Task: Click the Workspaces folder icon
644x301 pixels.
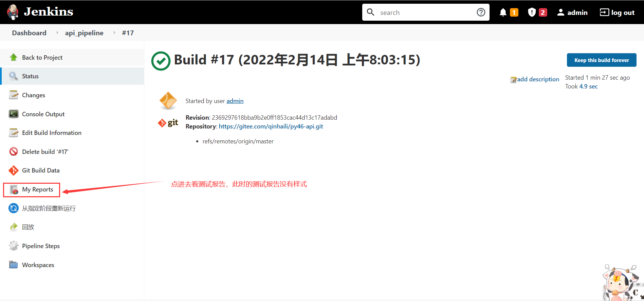Action: (x=14, y=265)
